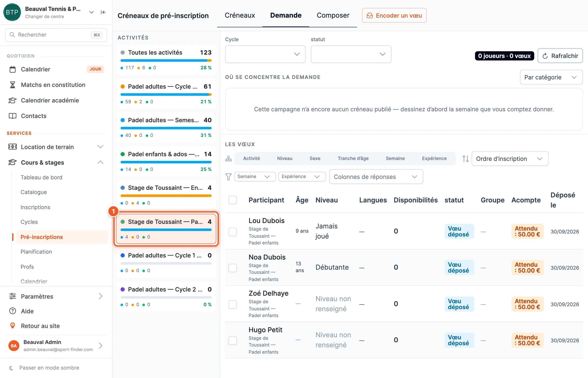Switch to the Composer tab
Screen dimensions: 588x378
333,16
